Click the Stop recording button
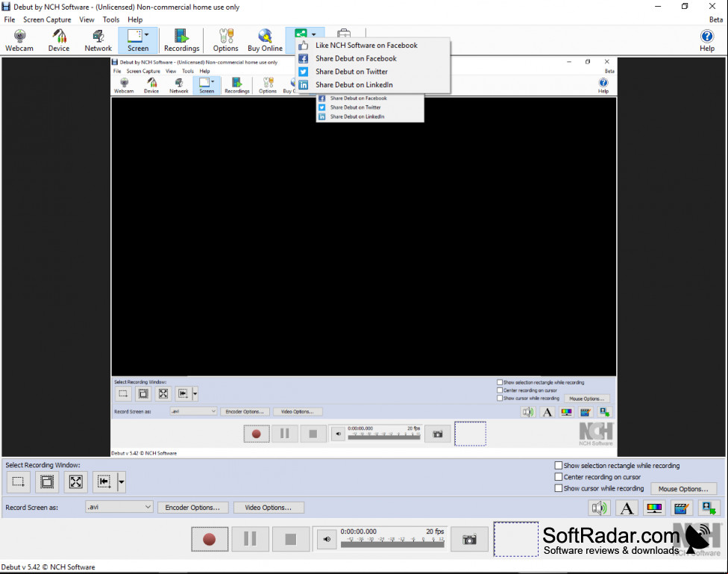This screenshot has width=728, height=574. click(x=291, y=539)
